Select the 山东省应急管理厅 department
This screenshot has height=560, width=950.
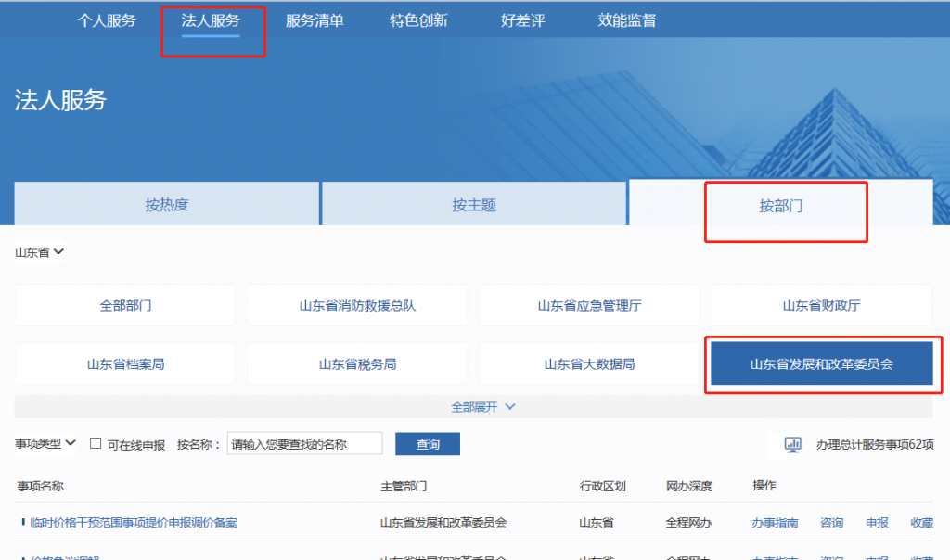pyautogui.click(x=589, y=305)
